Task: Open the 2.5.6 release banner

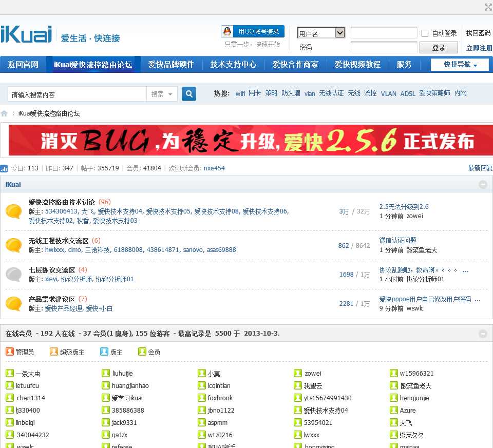Action: tap(251, 140)
